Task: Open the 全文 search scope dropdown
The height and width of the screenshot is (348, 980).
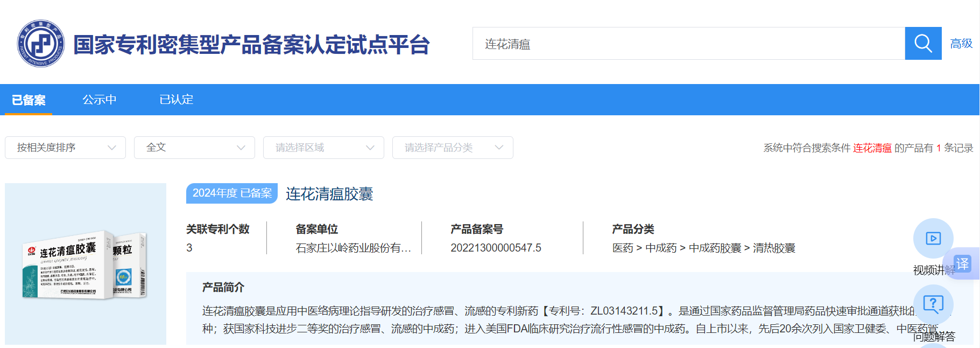Action: pos(194,148)
